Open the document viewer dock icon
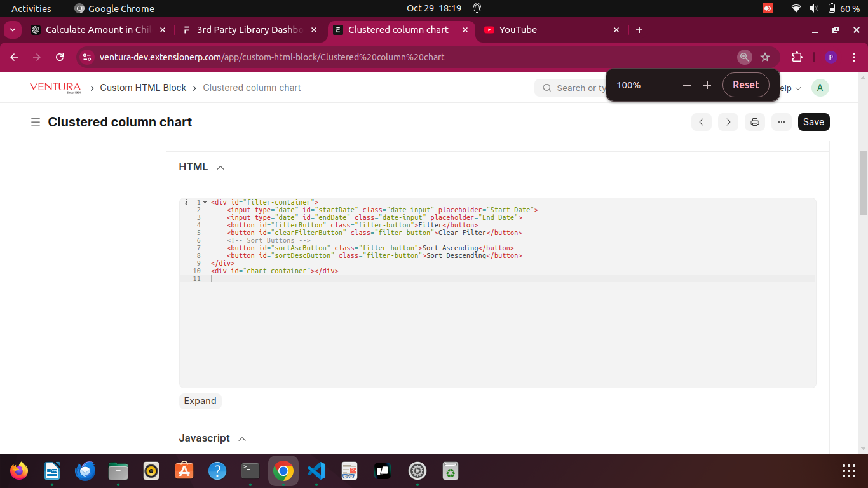 (x=349, y=471)
